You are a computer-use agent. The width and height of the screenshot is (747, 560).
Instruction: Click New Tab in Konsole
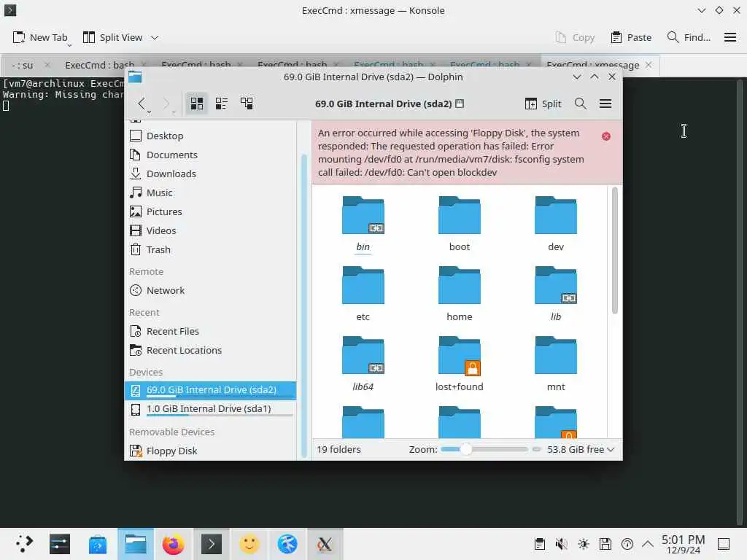coord(39,37)
